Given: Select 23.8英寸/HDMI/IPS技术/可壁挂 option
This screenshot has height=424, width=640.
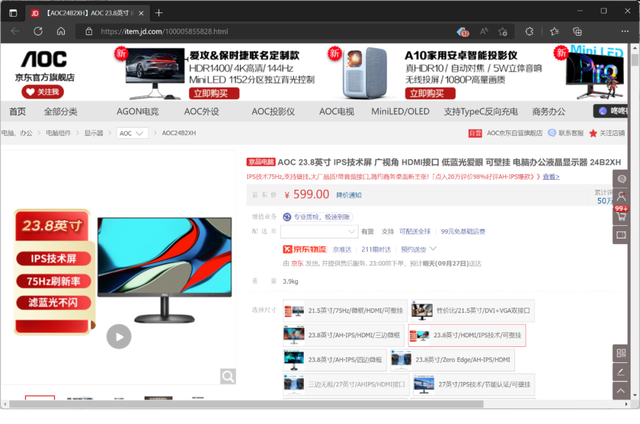Looking at the screenshot, I should coord(467,335).
